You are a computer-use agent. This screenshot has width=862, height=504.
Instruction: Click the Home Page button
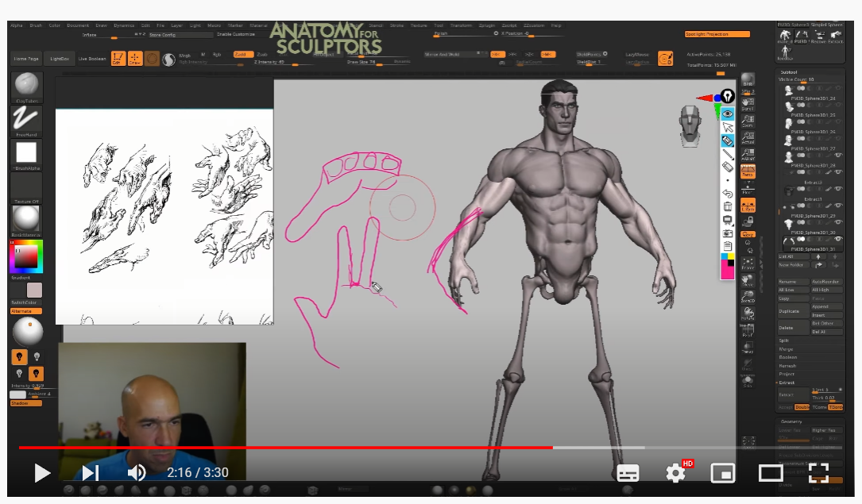click(26, 59)
